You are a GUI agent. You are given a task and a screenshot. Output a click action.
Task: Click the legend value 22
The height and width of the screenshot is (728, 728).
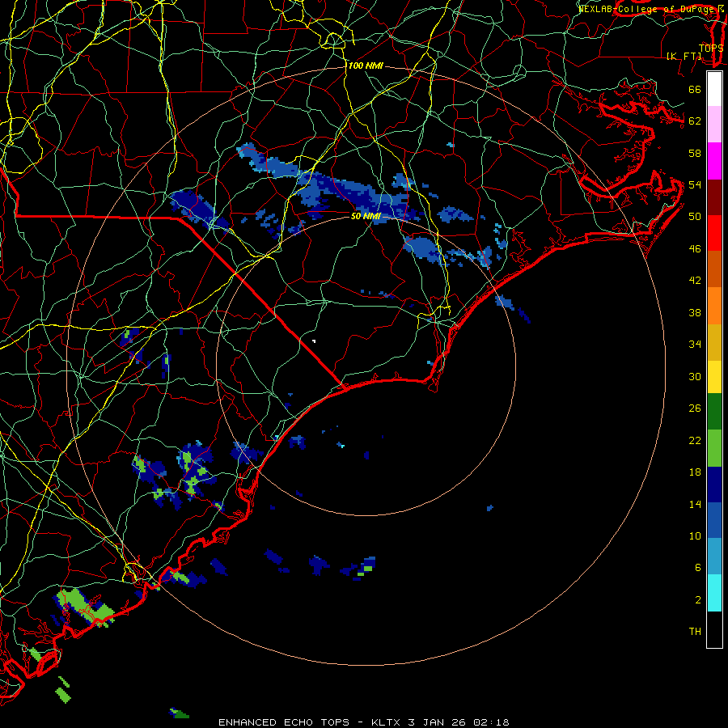[695, 440]
